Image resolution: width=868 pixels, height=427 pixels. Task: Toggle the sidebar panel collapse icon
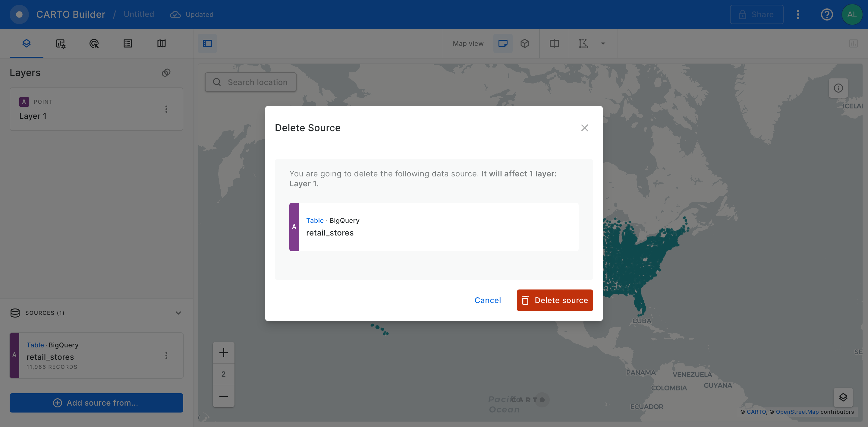point(207,43)
